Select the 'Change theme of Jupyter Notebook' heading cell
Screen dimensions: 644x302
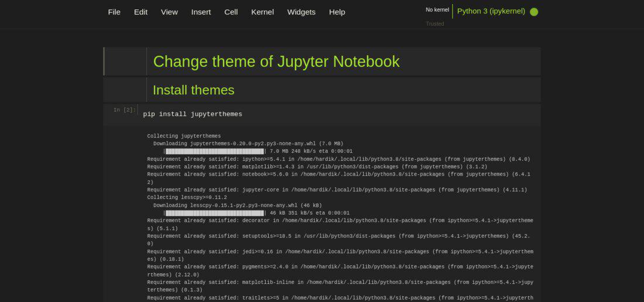click(x=322, y=61)
